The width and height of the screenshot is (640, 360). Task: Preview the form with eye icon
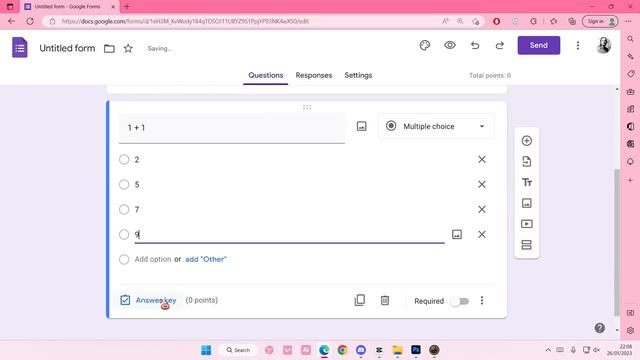(450, 45)
